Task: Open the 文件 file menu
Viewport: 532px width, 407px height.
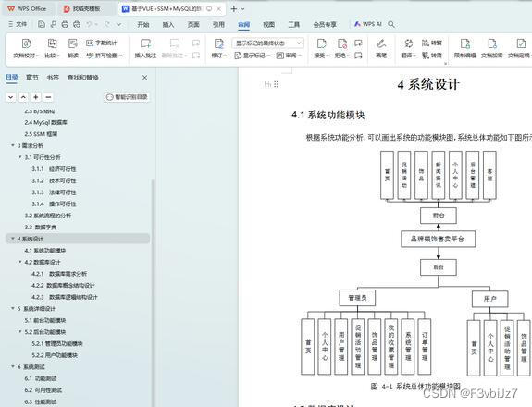Action: 18,24
